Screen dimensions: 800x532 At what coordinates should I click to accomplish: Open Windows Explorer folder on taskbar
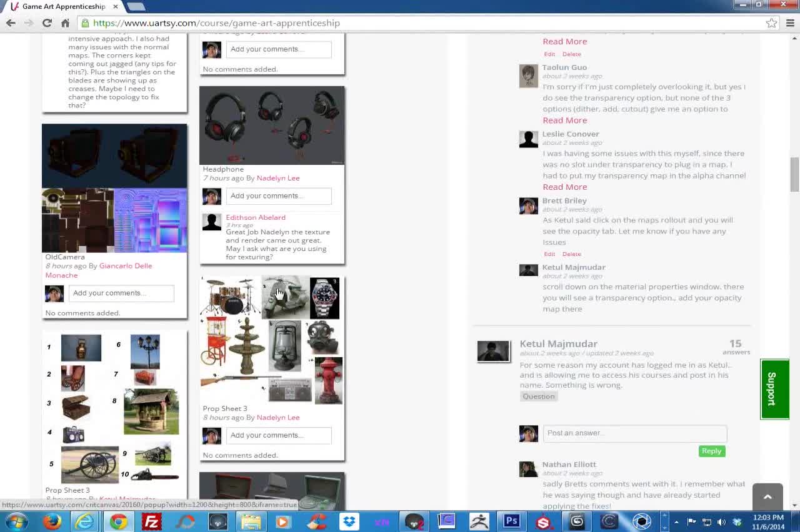(251, 521)
